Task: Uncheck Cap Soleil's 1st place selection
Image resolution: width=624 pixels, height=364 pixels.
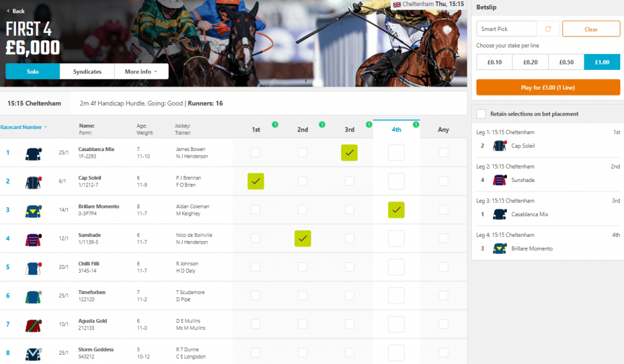Action: coord(256,181)
